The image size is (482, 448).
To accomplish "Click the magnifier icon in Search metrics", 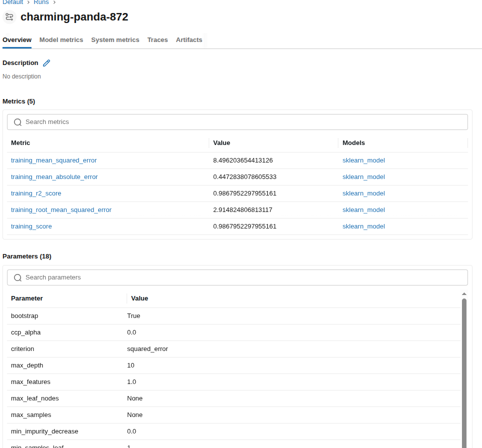I will click(x=18, y=122).
